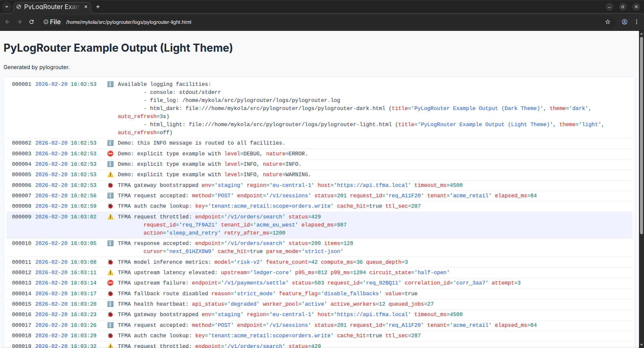
Task: Click 'file_log: /home/mykola/src/pylogrouter/logs/pylogrouter.log' line
Action: (242, 100)
